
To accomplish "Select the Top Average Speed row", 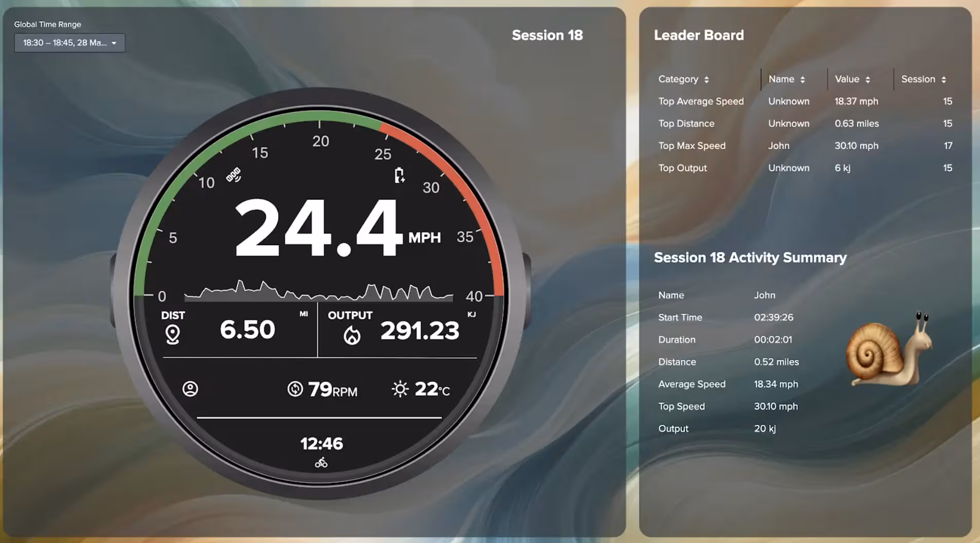I will coord(701,101).
